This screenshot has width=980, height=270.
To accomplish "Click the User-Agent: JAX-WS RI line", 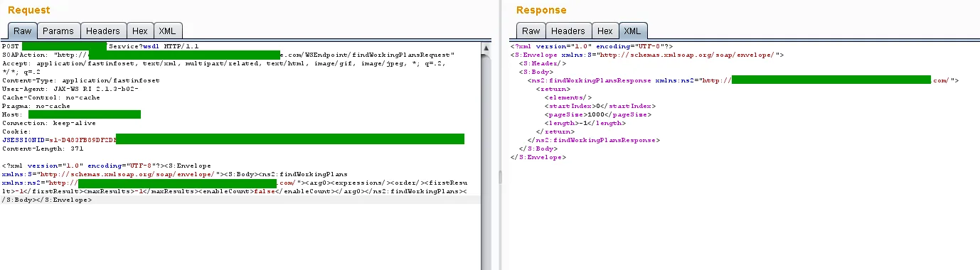I will click(70, 89).
